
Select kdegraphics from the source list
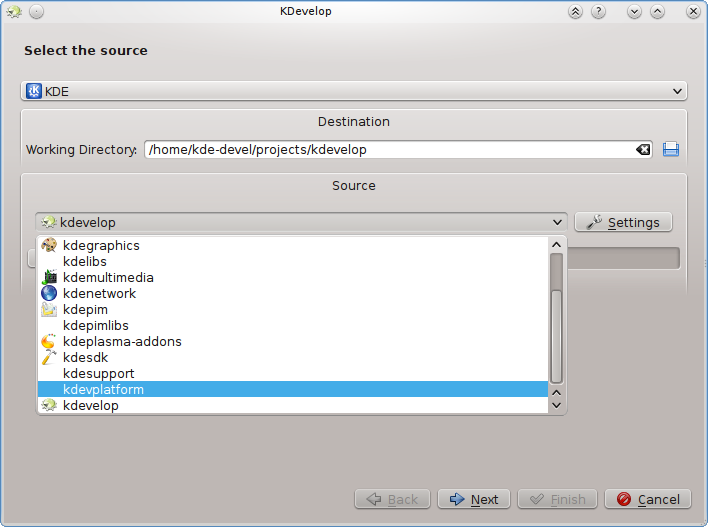(x=293, y=245)
